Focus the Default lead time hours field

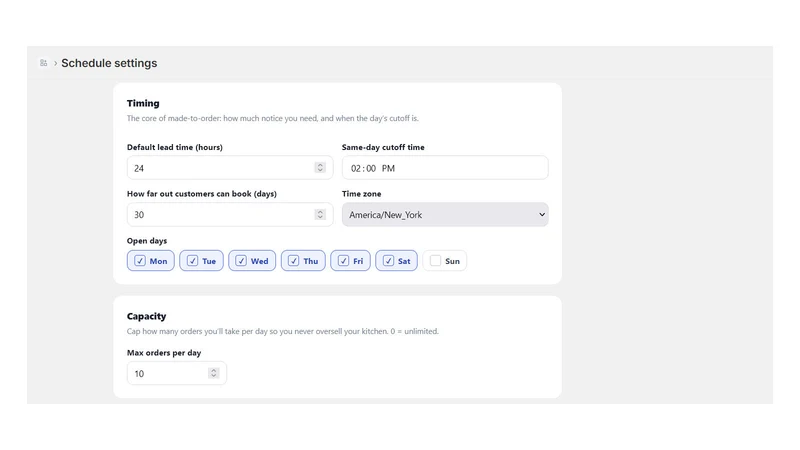[230, 168]
